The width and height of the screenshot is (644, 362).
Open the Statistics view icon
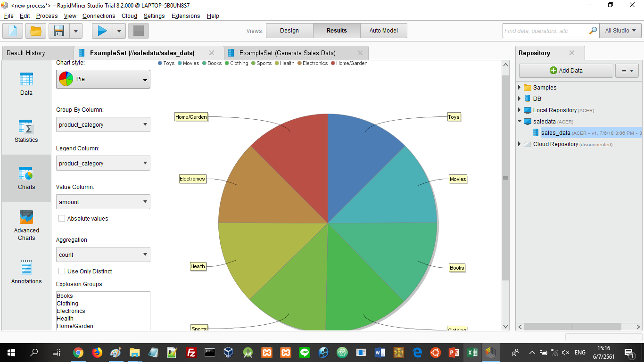point(26,131)
